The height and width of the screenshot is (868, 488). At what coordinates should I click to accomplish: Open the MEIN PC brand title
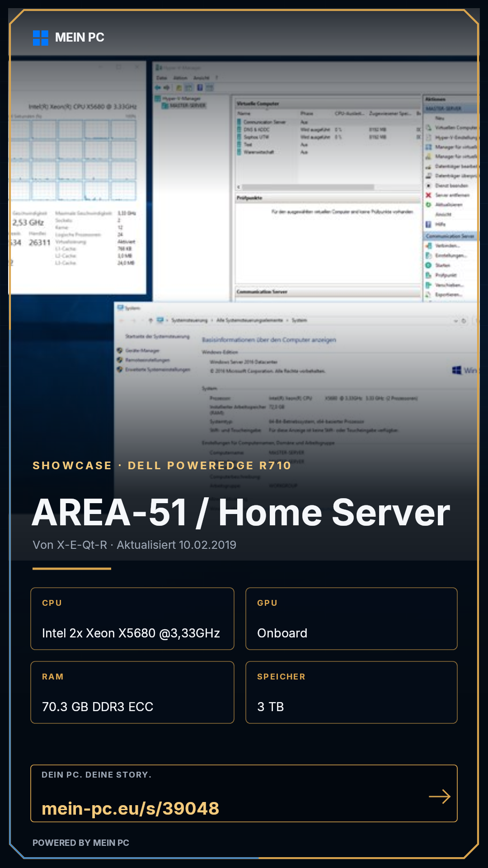tap(80, 38)
